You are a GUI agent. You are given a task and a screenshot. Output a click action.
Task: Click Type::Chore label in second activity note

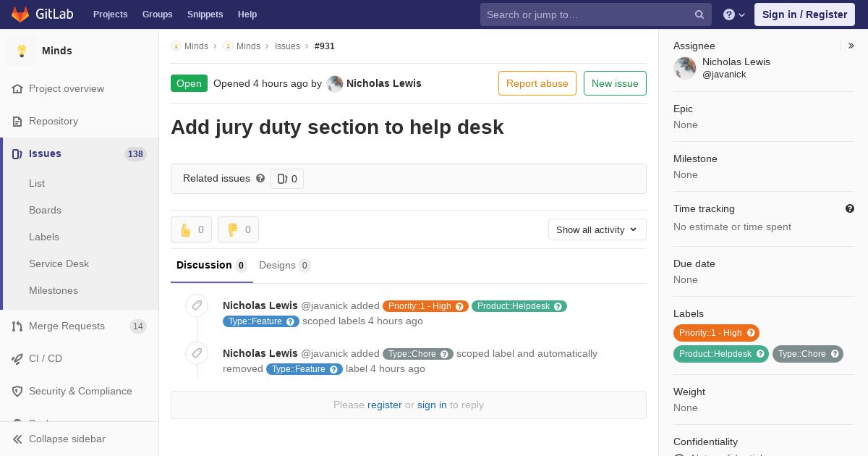tap(418, 354)
